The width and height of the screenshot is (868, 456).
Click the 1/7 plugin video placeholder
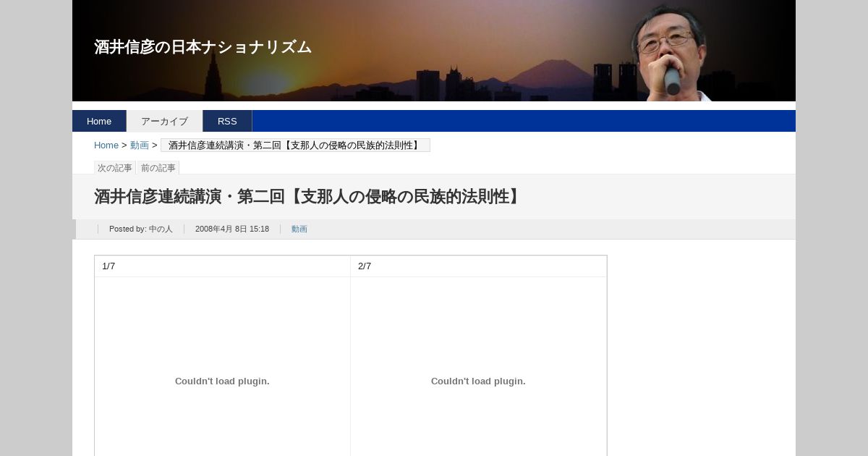point(222,367)
